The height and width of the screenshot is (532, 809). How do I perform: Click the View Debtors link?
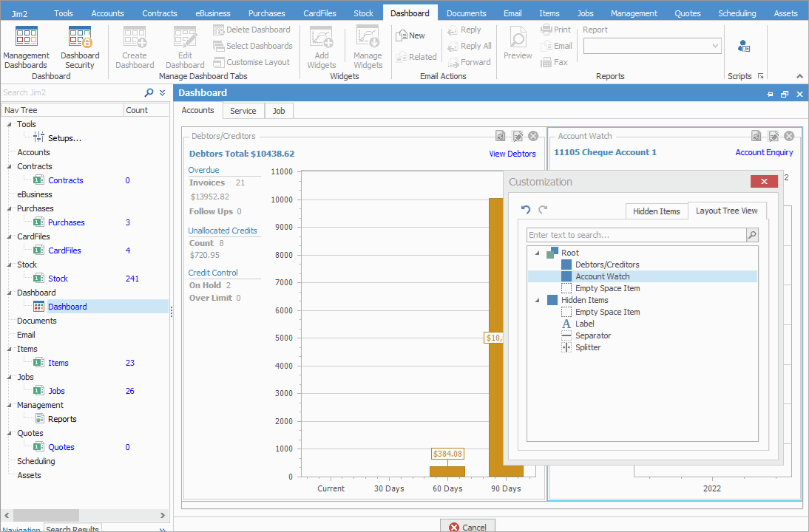click(x=512, y=154)
